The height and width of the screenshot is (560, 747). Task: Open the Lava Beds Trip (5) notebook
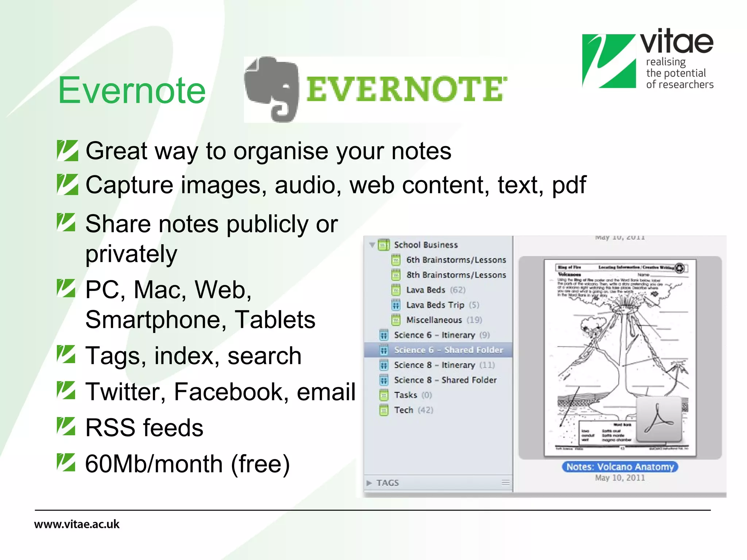[x=442, y=305]
